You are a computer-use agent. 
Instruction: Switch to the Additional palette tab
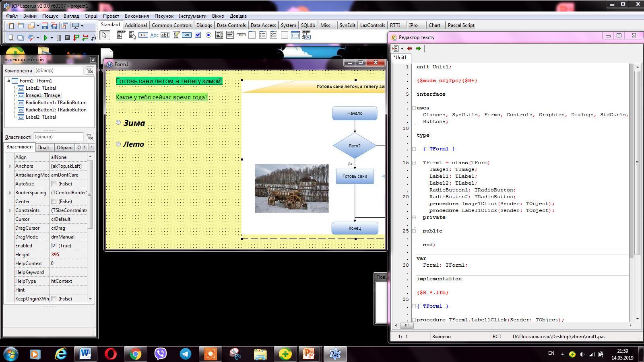(x=136, y=25)
